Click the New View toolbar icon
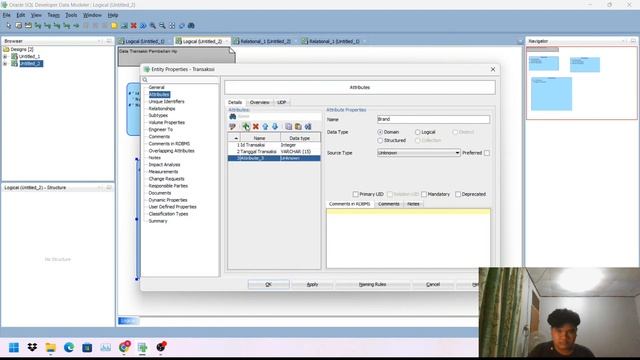This screenshot has width=640, height=360. tap(28, 26)
